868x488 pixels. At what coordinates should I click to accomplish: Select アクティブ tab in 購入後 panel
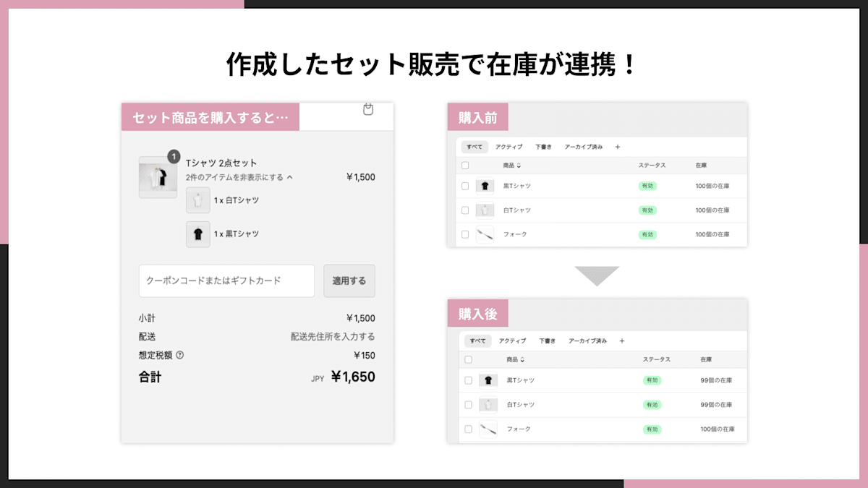pos(512,341)
